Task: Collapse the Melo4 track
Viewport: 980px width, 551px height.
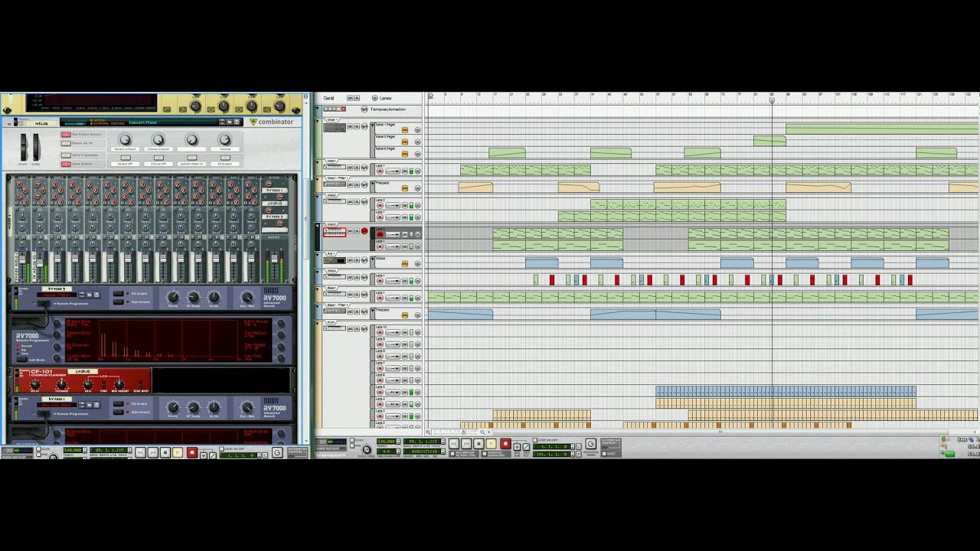Action: tap(317, 272)
